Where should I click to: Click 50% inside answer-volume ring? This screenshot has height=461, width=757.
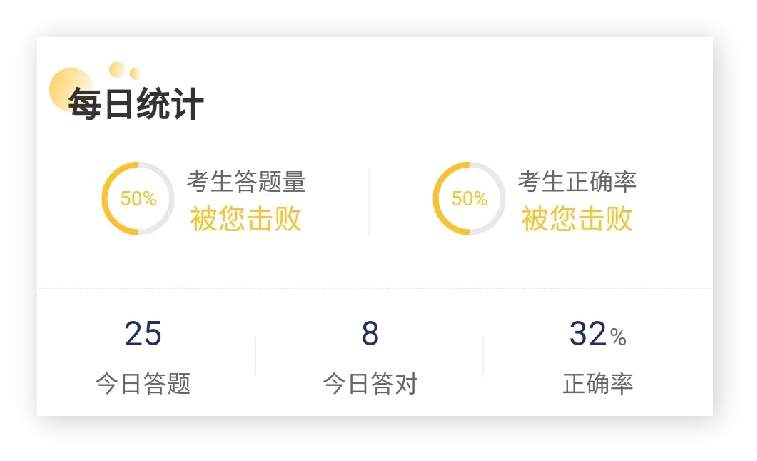138,198
